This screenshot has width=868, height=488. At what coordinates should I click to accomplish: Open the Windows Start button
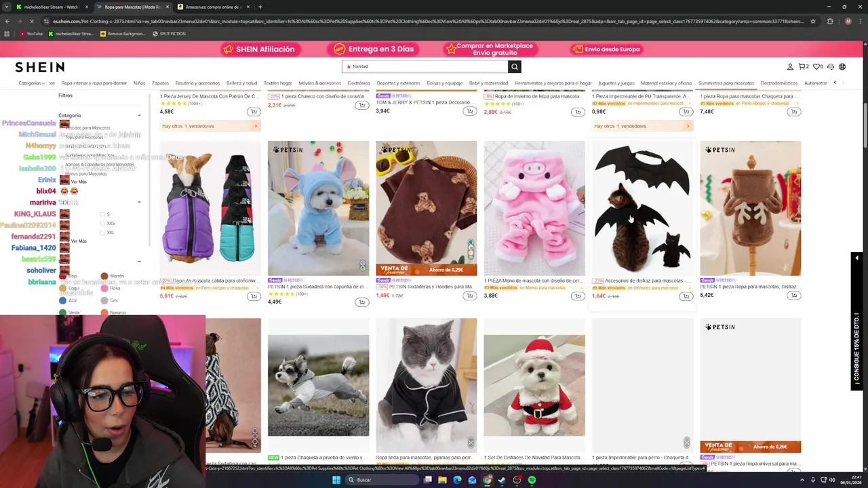pyautogui.click(x=336, y=480)
